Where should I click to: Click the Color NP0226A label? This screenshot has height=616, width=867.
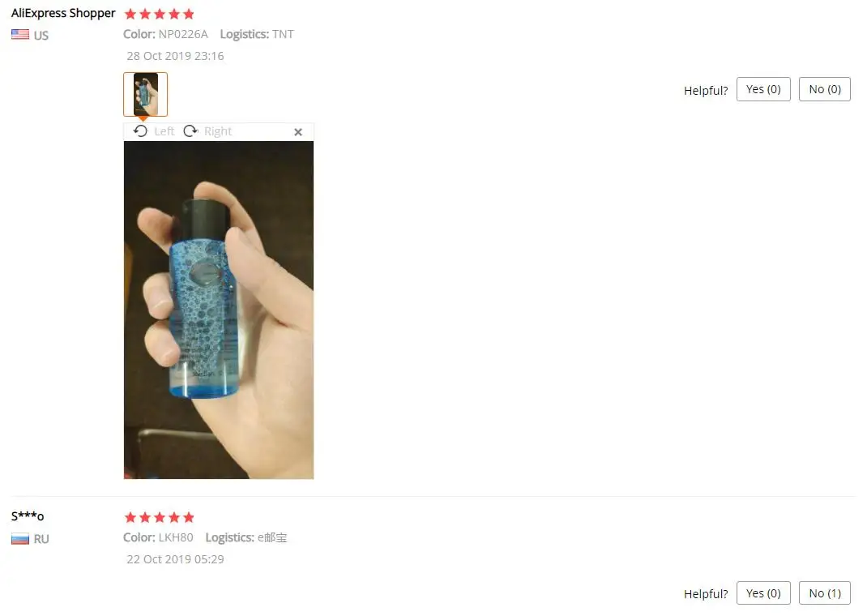coord(165,34)
